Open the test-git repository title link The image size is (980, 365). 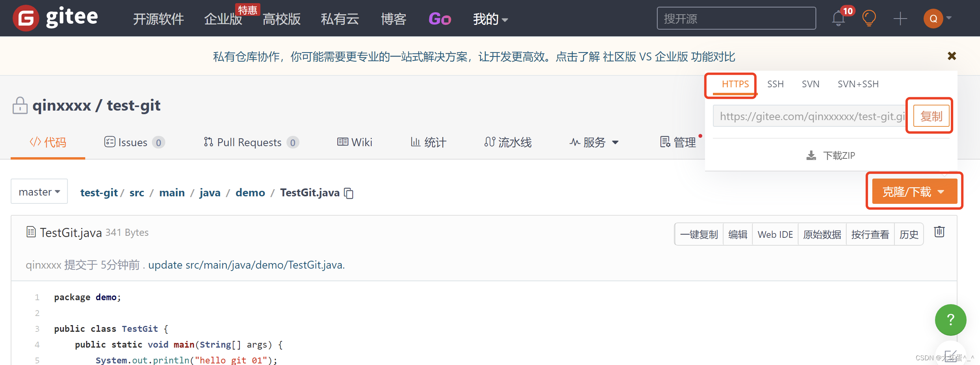pyautogui.click(x=134, y=105)
